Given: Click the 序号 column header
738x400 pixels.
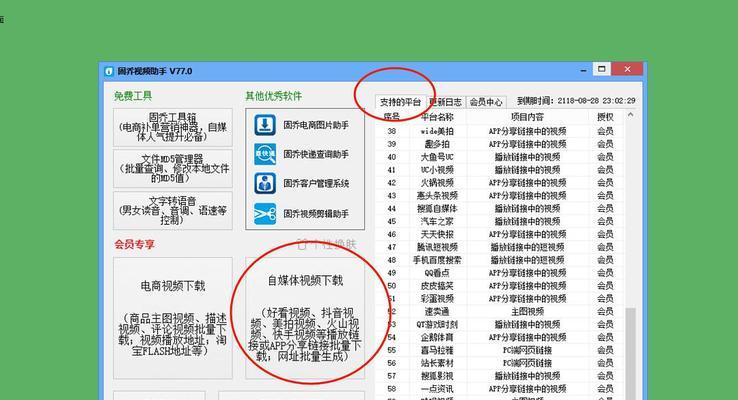Looking at the screenshot, I should tap(392, 117).
